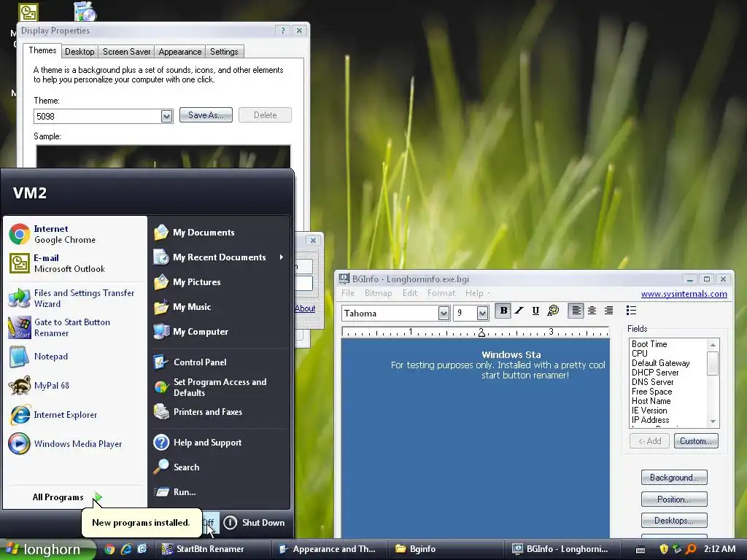Image resolution: width=747 pixels, height=560 pixels.
Task: Select IP Address field
Action: (x=650, y=420)
